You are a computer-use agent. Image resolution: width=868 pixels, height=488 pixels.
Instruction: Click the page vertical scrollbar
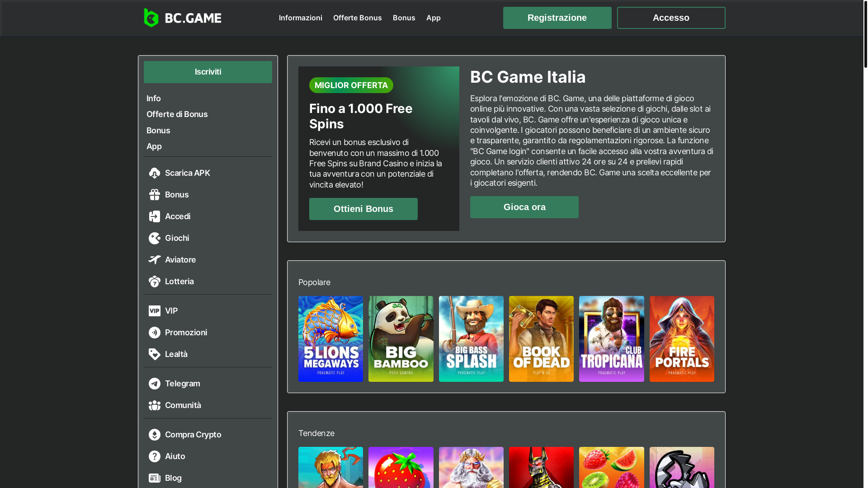[865, 35]
